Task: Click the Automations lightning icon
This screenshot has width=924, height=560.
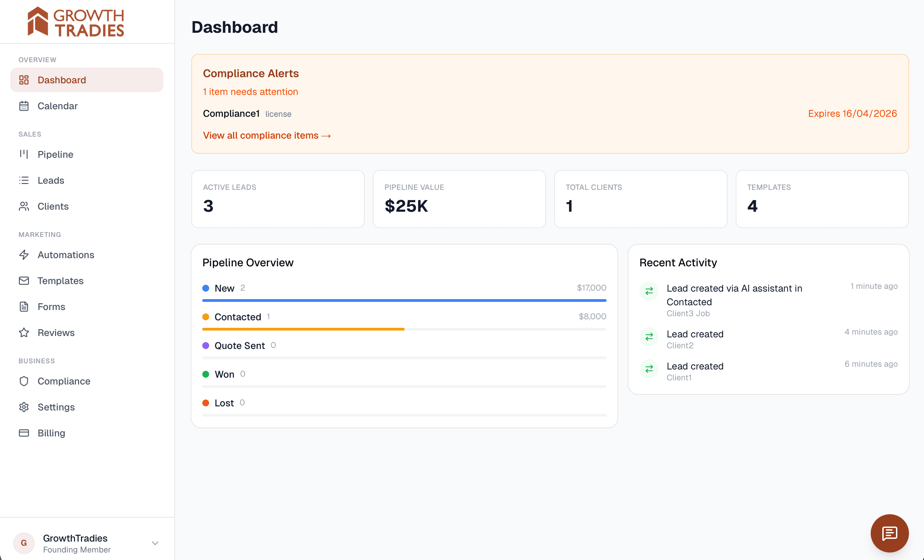Action: tap(24, 254)
